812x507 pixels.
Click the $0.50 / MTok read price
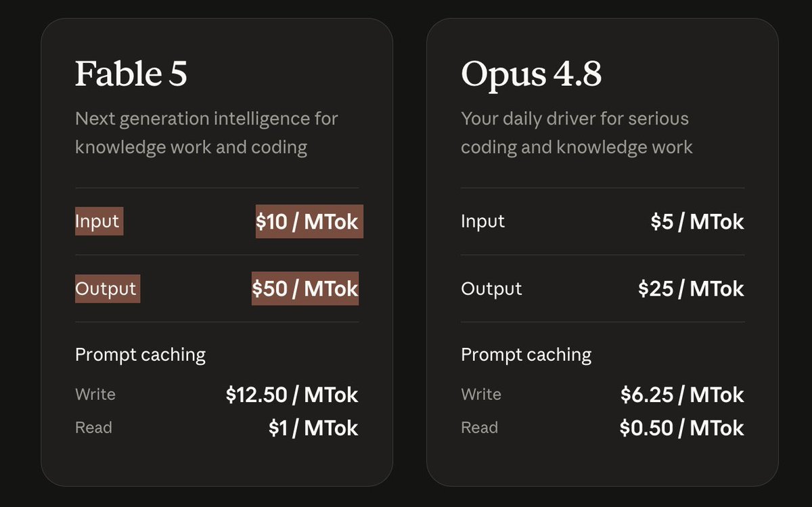pos(681,428)
